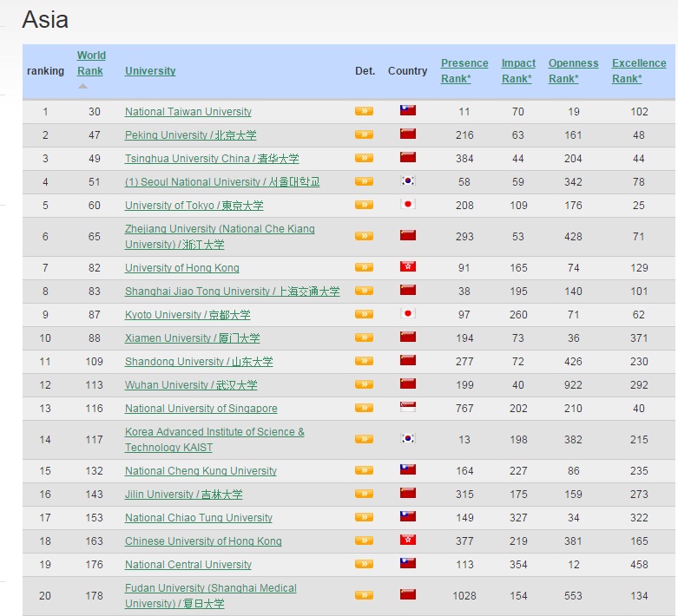Image resolution: width=678 pixels, height=616 pixels.
Task: Open Tsinghua University China link
Action: [x=212, y=158]
